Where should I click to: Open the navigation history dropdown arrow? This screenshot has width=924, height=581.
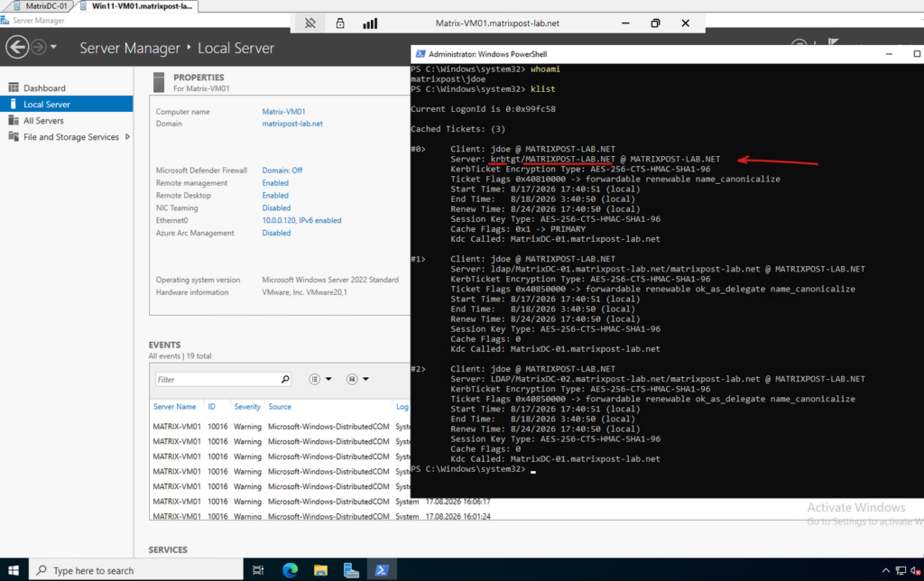(x=53, y=47)
